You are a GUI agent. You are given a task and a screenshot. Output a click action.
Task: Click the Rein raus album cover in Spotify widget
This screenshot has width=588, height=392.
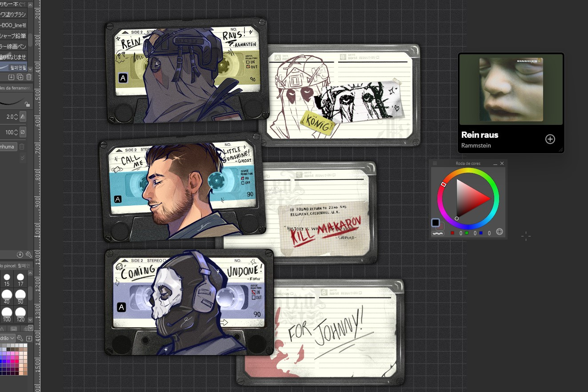511,89
